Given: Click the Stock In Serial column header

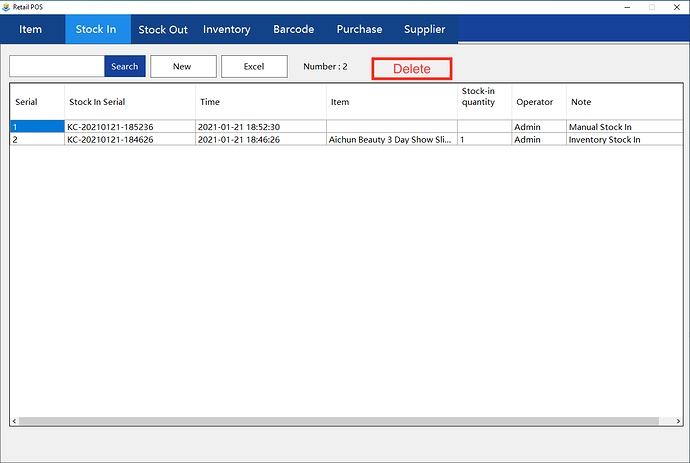Looking at the screenshot, I should pyautogui.click(x=130, y=102).
